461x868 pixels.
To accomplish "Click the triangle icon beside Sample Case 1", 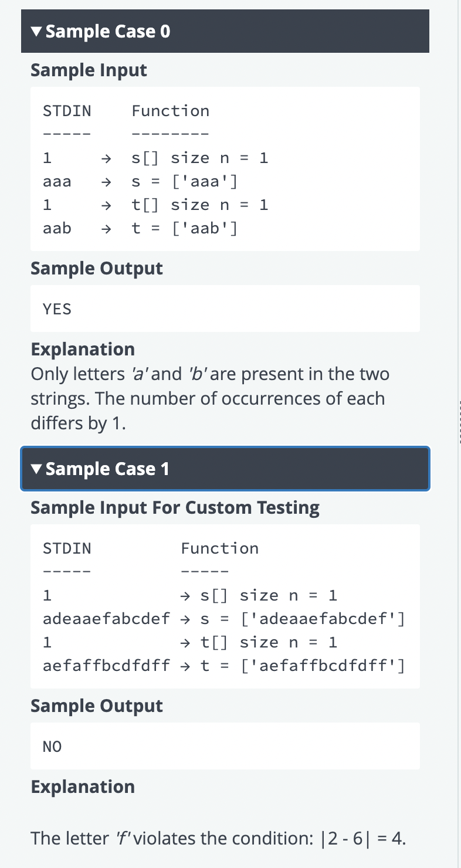I will pyautogui.click(x=38, y=469).
